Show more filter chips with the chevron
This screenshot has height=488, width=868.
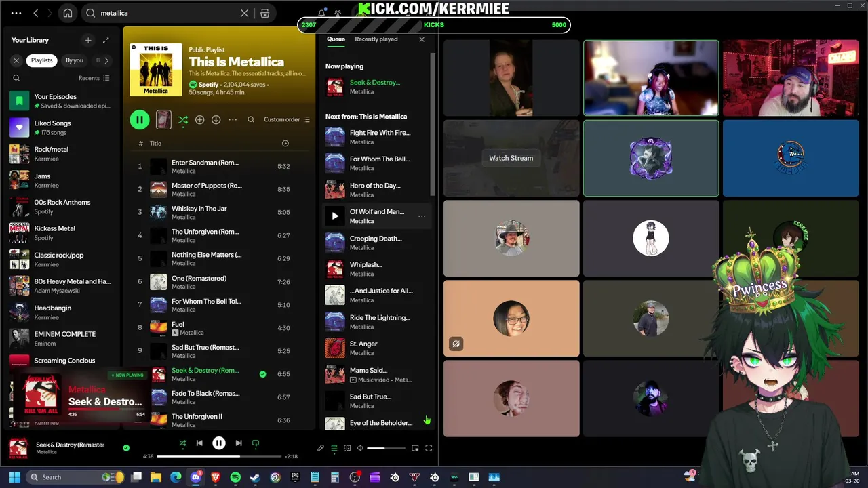pyautogui.click(x=106, y=60)
